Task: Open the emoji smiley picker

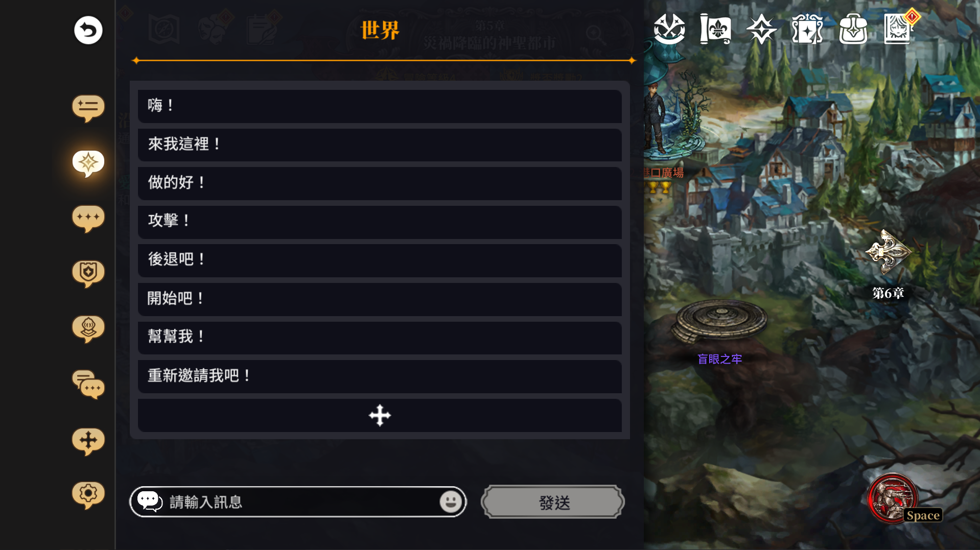Action: pyautogui.click(x=451, y=502)
